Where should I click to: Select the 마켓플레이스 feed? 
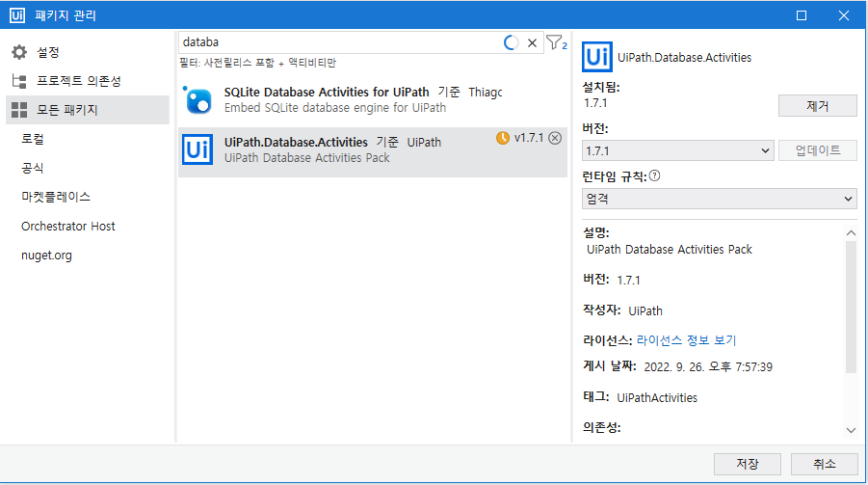point(56,197)
